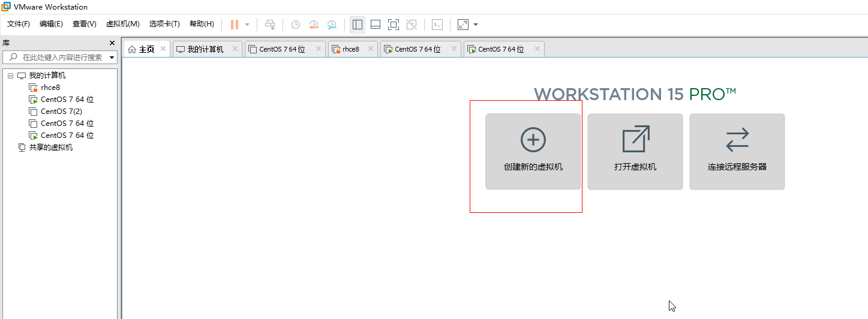Click the 打开虚拟机 button

coord(635,152)
